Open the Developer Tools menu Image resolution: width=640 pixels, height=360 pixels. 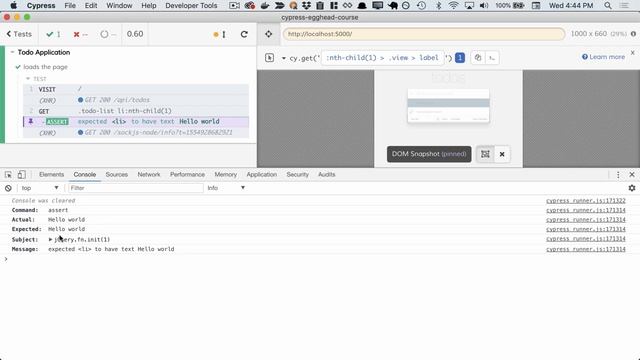pyautogui.click(x=191, y=6)
